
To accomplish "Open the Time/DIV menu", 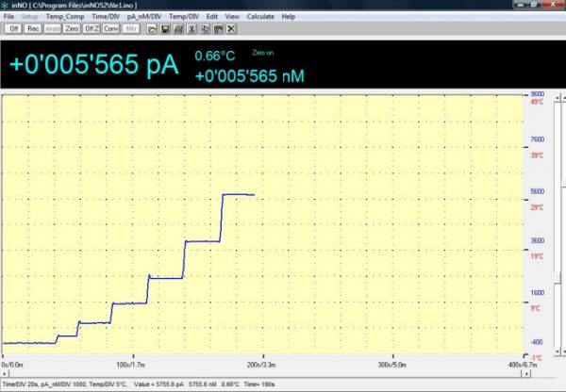I will point(106,17).
